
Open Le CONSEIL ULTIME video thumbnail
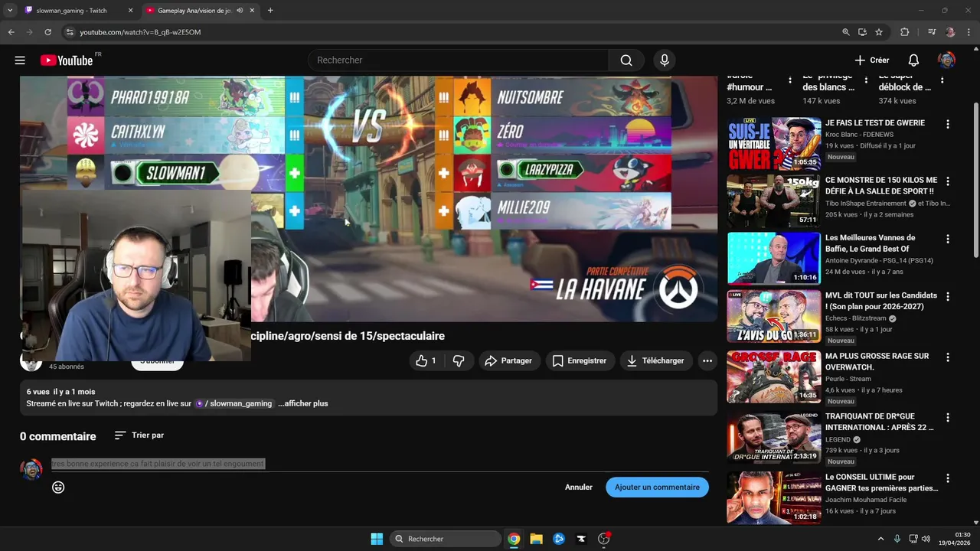[773, 498]
